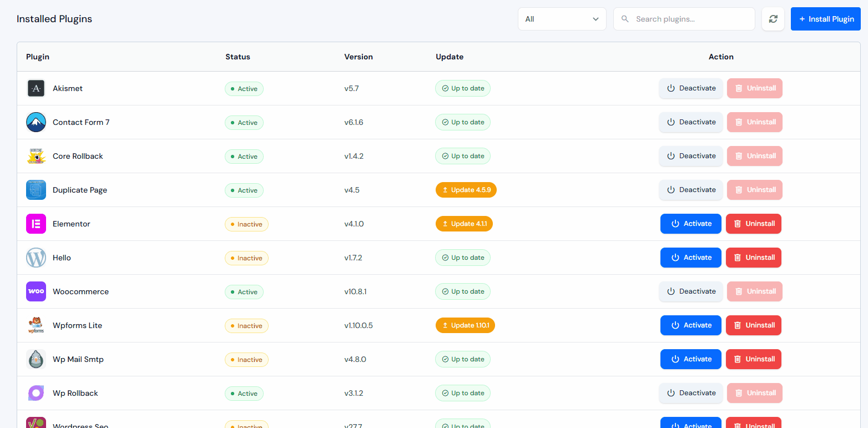Click the Update column header

(x=450, y=57)
